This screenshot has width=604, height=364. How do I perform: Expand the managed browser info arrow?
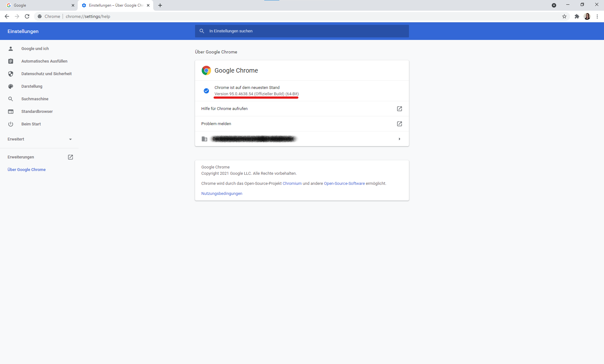(399, 139)
